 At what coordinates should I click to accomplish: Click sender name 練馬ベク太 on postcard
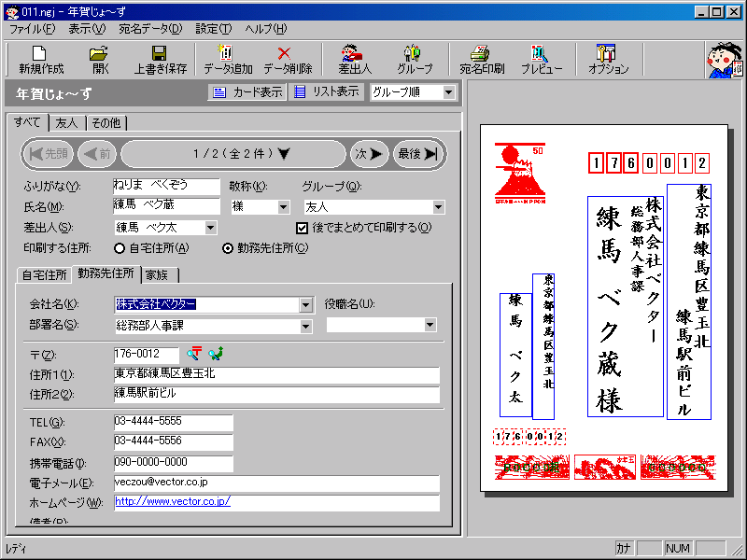click(515, 355)
